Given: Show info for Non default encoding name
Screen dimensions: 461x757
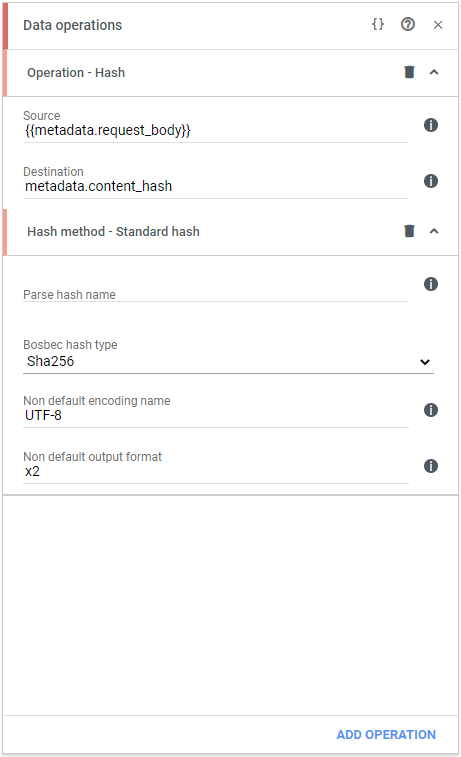Looking at the screenshot, I should tap(431, 410).
